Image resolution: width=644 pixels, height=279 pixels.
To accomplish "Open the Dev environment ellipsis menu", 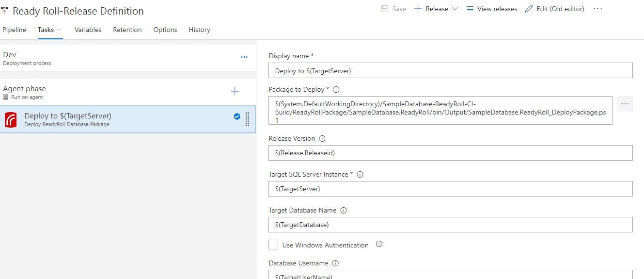I will pos(244,57).
